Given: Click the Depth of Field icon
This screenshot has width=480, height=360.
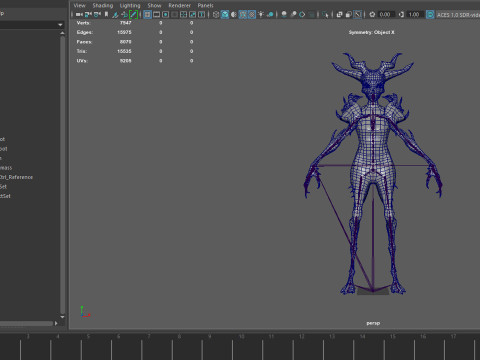Looking at the screenshot, I should click(311, 14).
